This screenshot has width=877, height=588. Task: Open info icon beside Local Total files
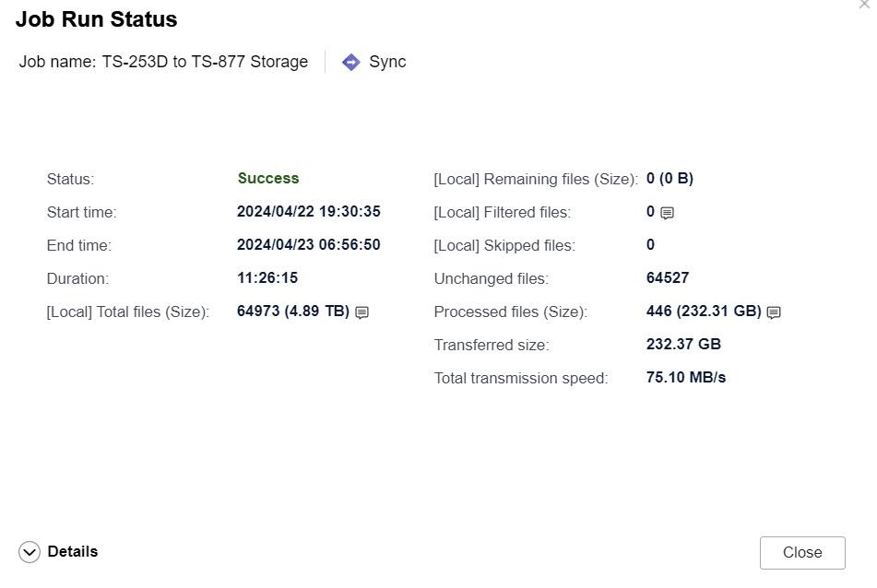coord(362,312)
